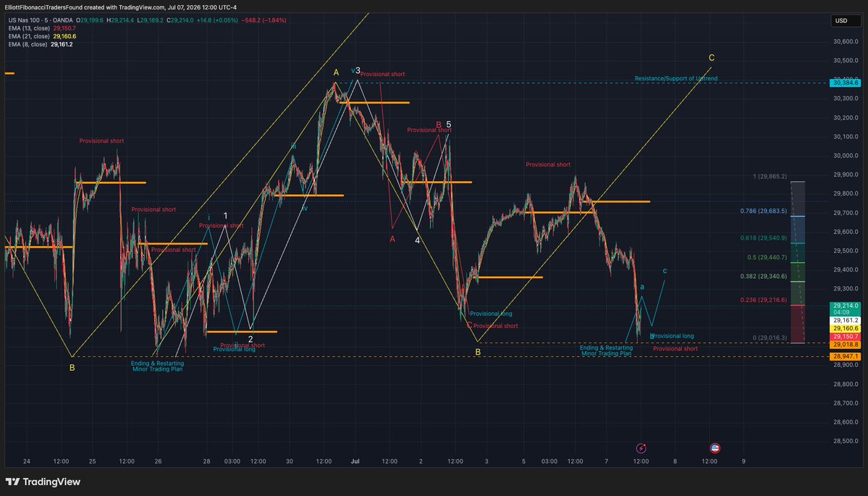Click the US flag economic event icon
The height and width of the screenshot is (496, 868).
coord(715,447)
